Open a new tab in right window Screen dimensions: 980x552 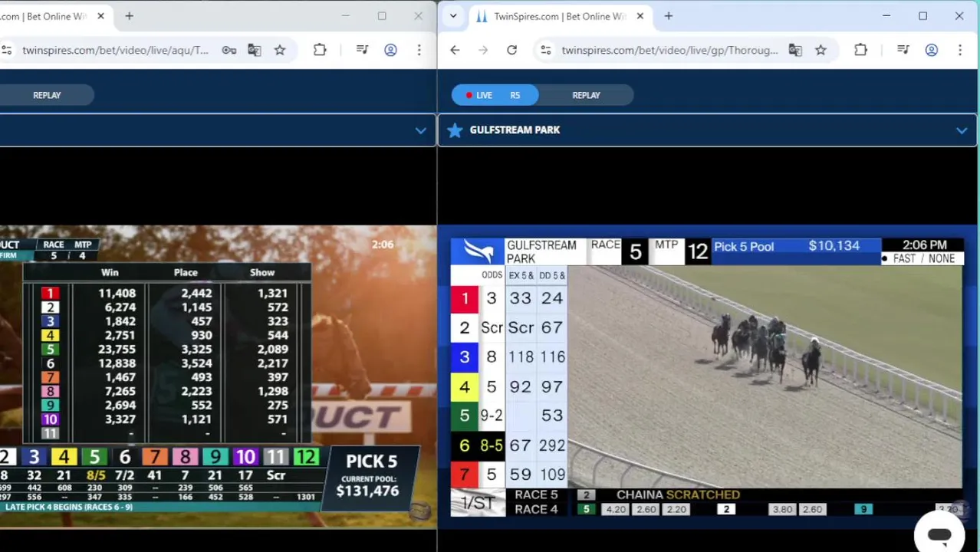coord(668,15)
